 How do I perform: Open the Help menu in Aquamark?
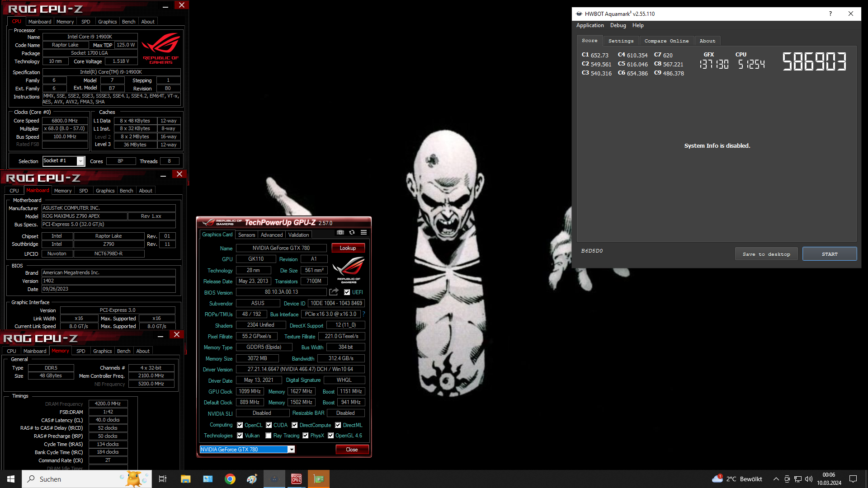638,25
